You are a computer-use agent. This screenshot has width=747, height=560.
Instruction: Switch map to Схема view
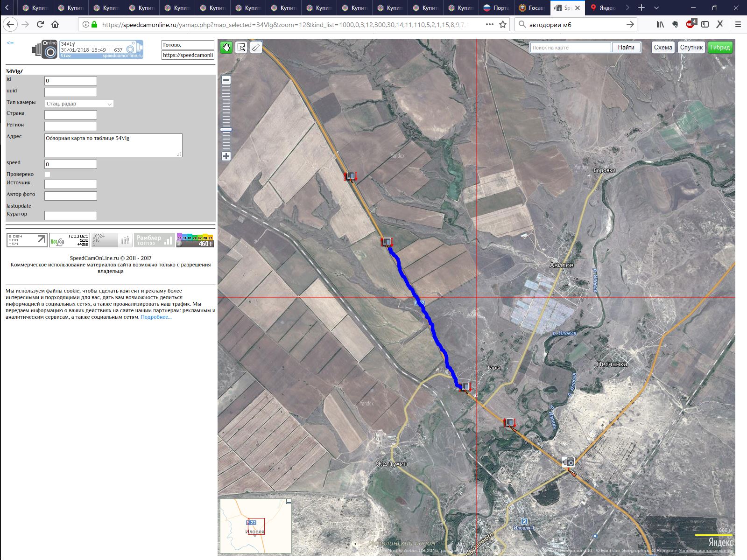pyautogui.click(x=662, y=47)
